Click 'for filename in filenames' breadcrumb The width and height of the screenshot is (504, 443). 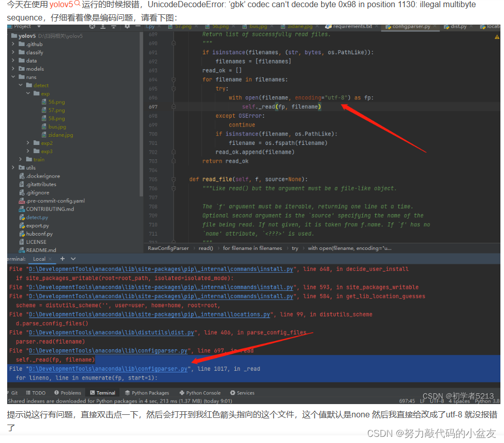[x=252, y=248]
